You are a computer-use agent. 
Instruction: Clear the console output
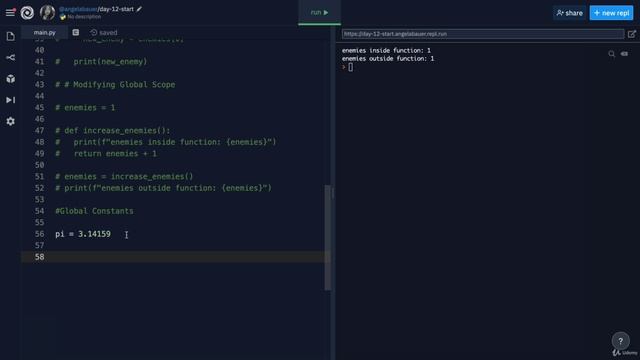[624, 54]
